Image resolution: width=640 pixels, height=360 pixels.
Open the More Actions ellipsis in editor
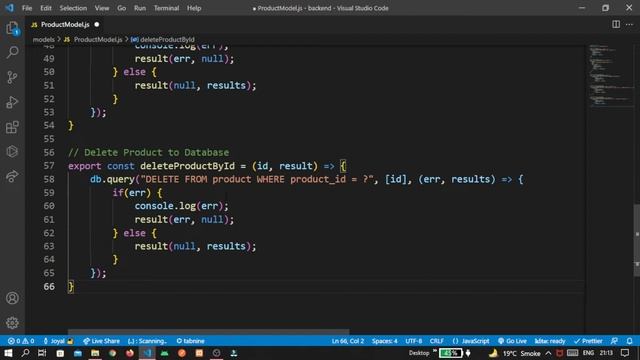coord(629,24)
